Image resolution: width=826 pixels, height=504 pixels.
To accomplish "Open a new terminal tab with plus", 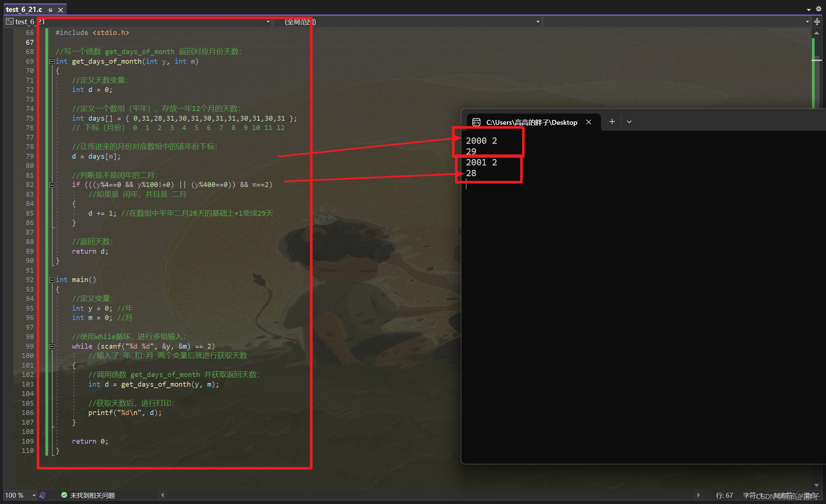I will (x=612, y=122).
